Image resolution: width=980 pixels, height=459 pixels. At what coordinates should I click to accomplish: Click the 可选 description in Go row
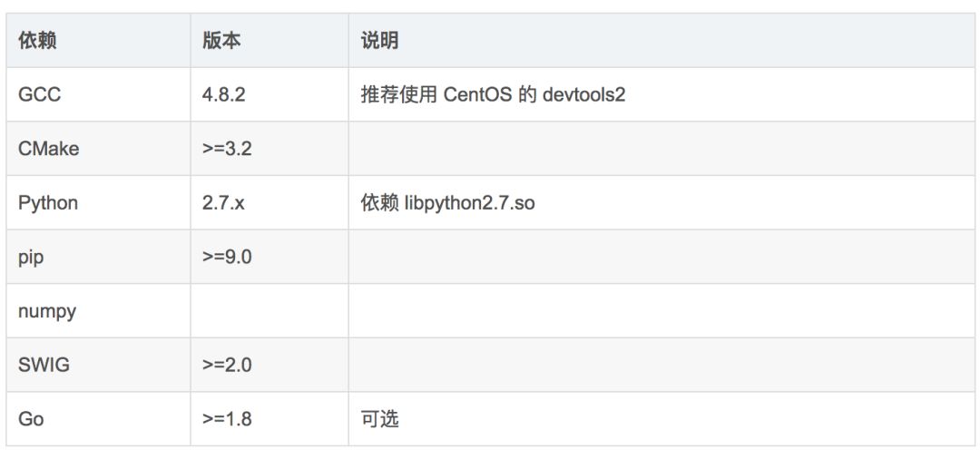(379, 419)
